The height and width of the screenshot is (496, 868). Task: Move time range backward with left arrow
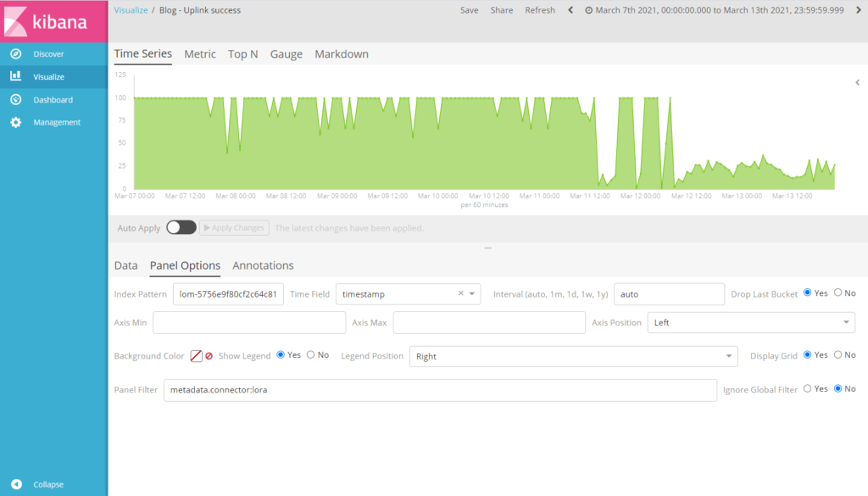coord(570,10)
